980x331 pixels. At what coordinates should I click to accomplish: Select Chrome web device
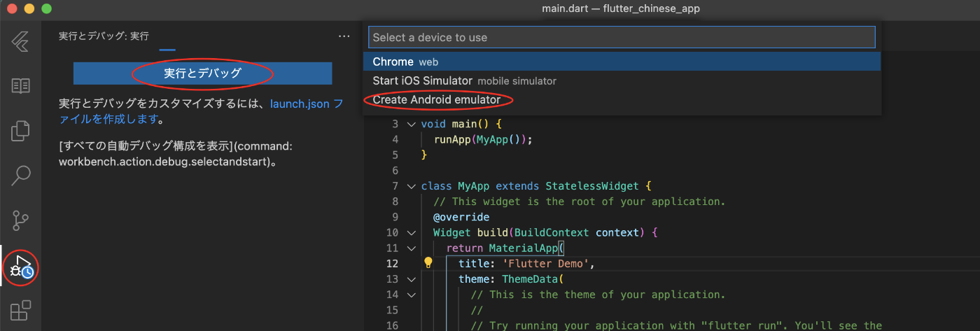pyautogui.click(x=622, y=62)
